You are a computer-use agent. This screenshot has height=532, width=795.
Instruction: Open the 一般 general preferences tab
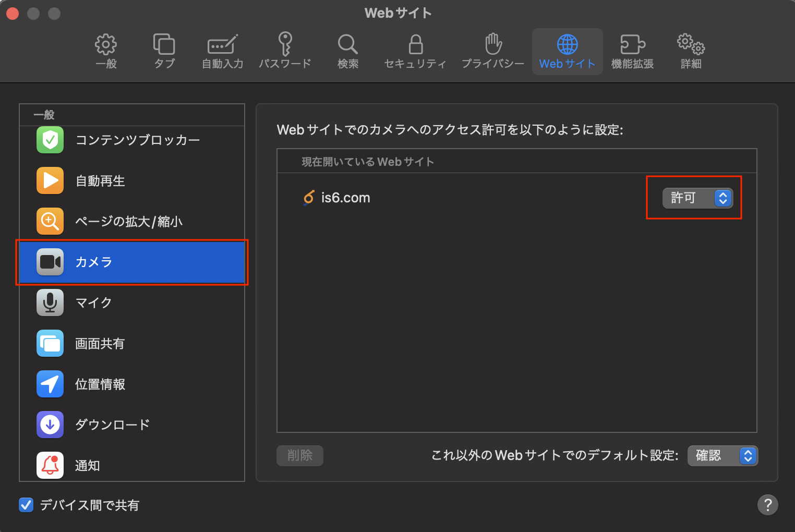click(x=106, y=52)
